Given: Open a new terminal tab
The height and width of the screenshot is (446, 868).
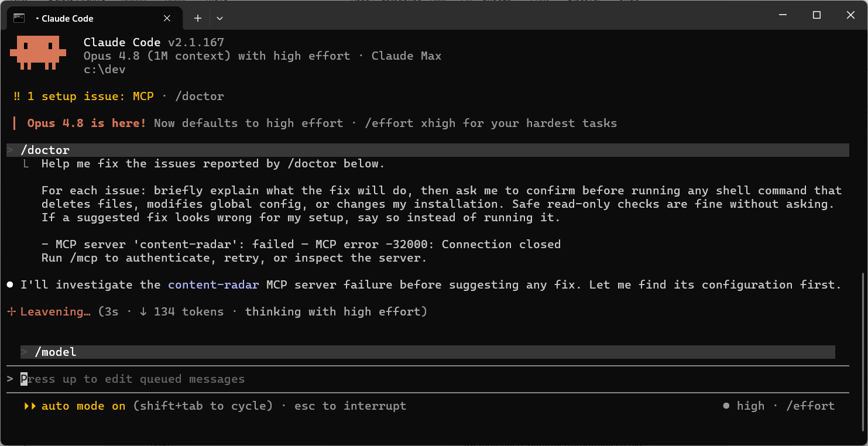Looking at the screenshot, I should (x=198, y=18).
